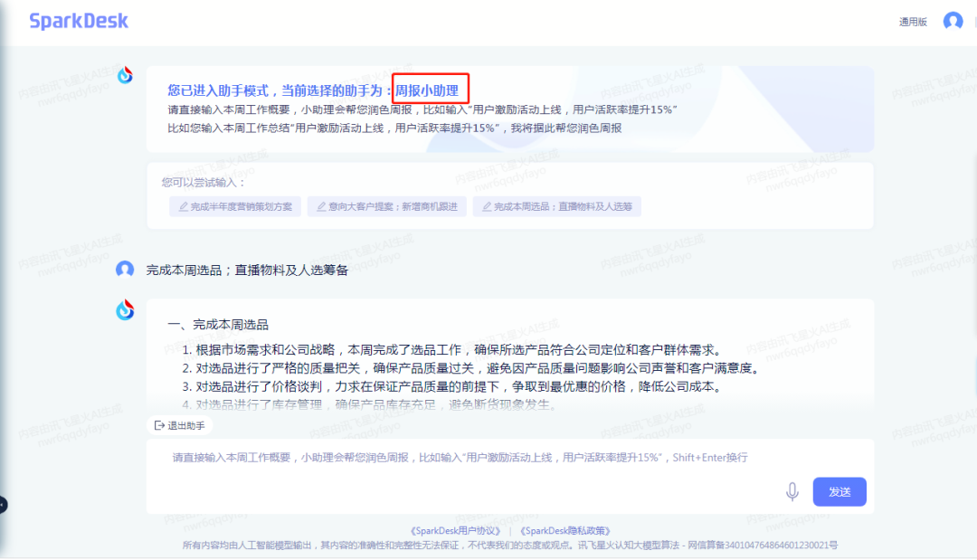This screenshot has width=977, height=560.
Task: Click the user avatar beside sent message
Action: click(x=125, y=269)
